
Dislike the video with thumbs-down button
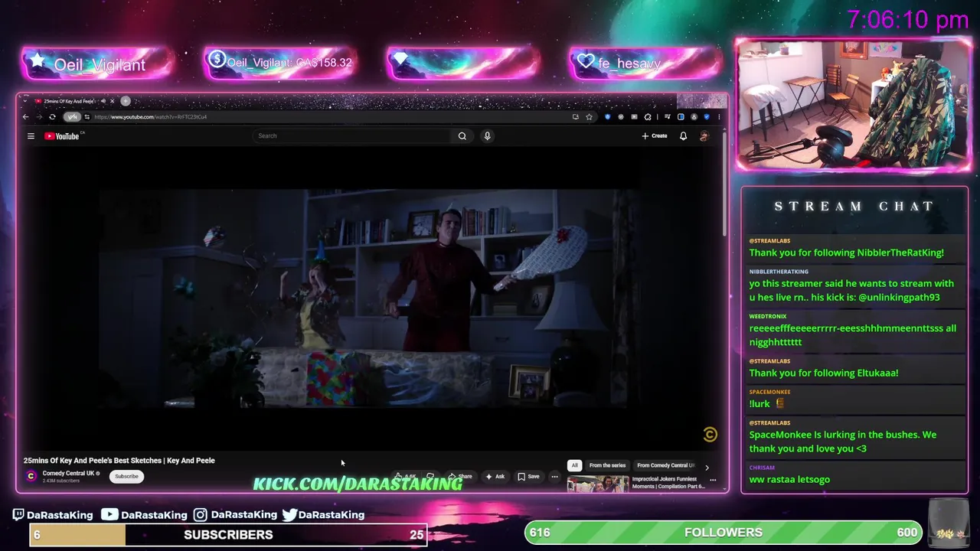[430, 476]
